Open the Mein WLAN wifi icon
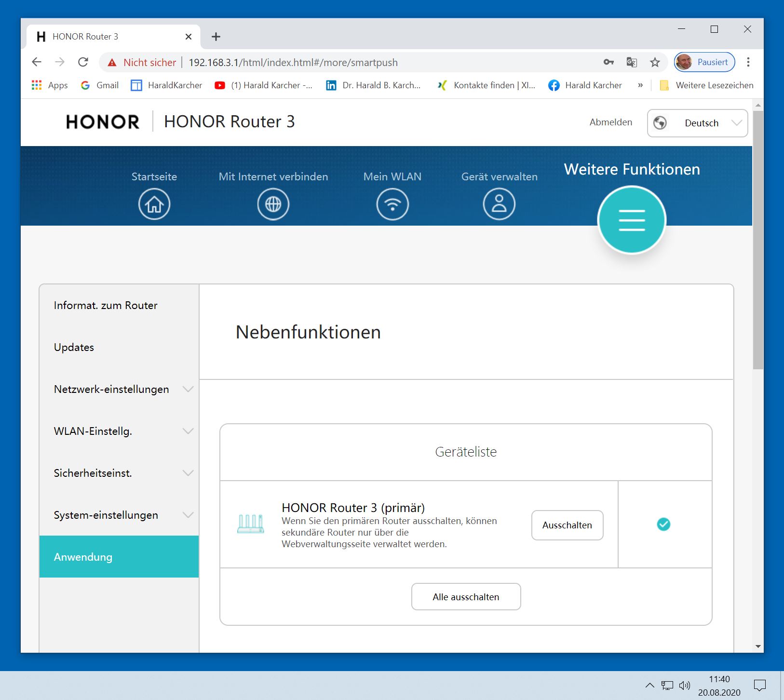The height and width of the screenshot is (700, 784). 392,204
